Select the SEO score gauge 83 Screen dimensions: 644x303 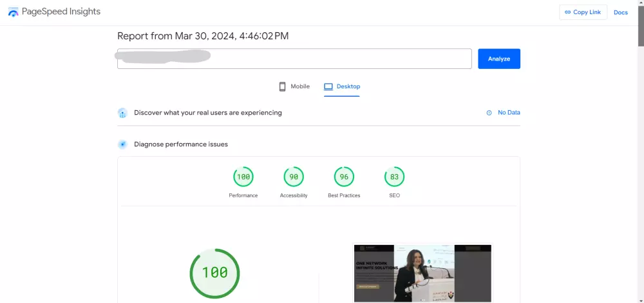[x=394, y=177]
